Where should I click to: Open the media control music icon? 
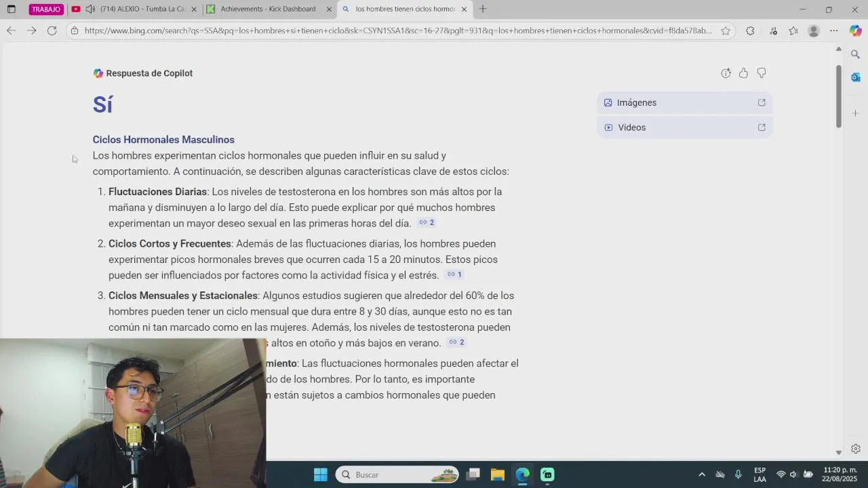[774, 30]
